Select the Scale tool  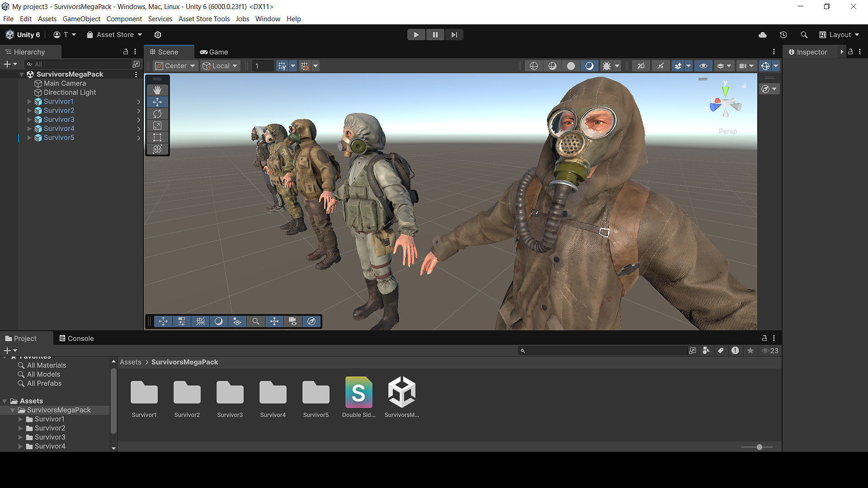[x=157, y=126]
